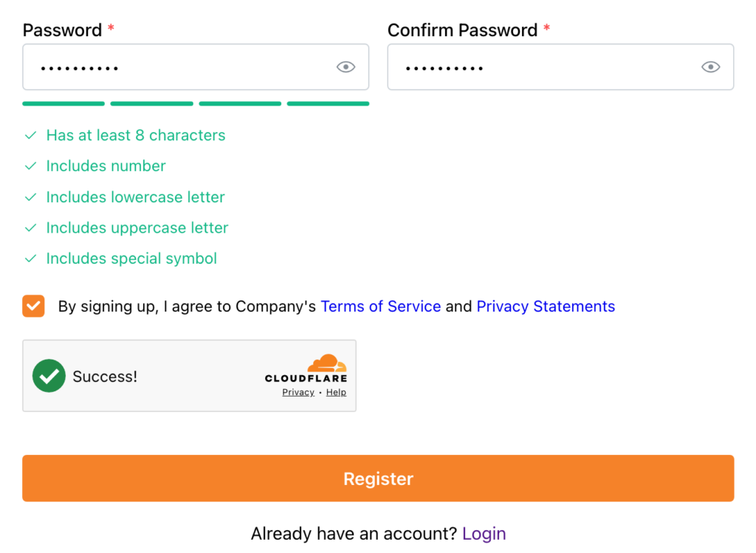756x553 pixels.
Task: Click checkmark beside Has at least 8 characters
Action: point(30,135)
